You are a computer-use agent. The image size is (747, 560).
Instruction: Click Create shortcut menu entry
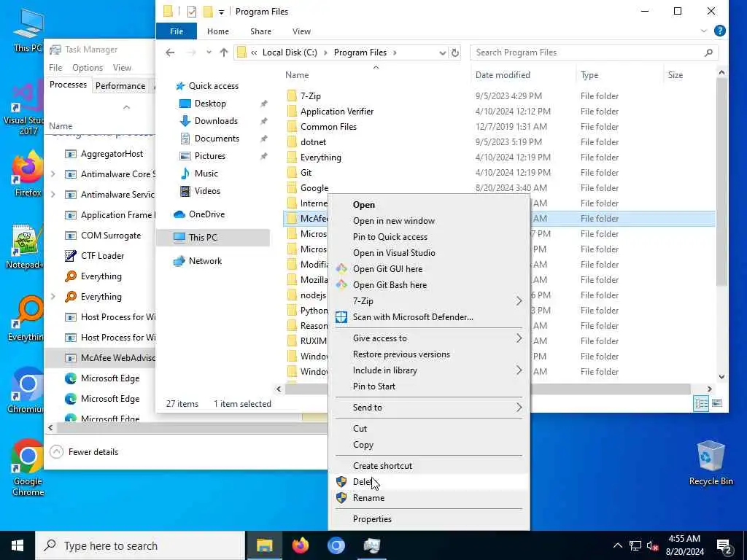tap(428, 466)
